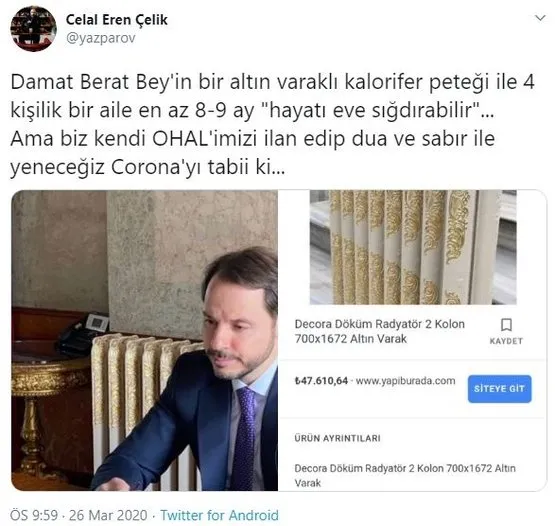This screenshot has width=555, height=526.
Task: Click the KAYDET bookmark icon
Action: [x=506, y=325]
